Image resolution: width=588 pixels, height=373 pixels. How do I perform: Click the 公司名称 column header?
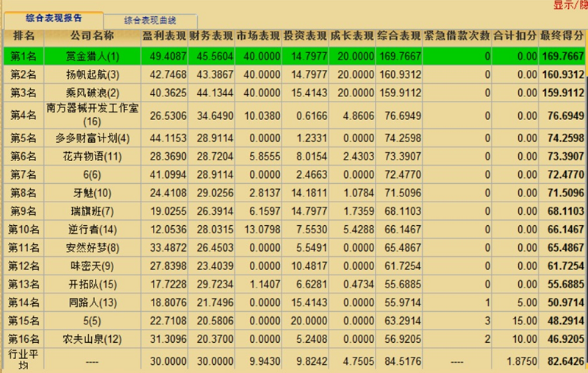pos(92,35)
